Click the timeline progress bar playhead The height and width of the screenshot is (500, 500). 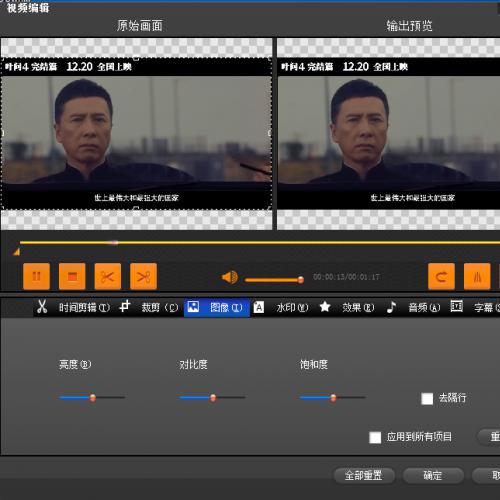click(x=113, y=243)
